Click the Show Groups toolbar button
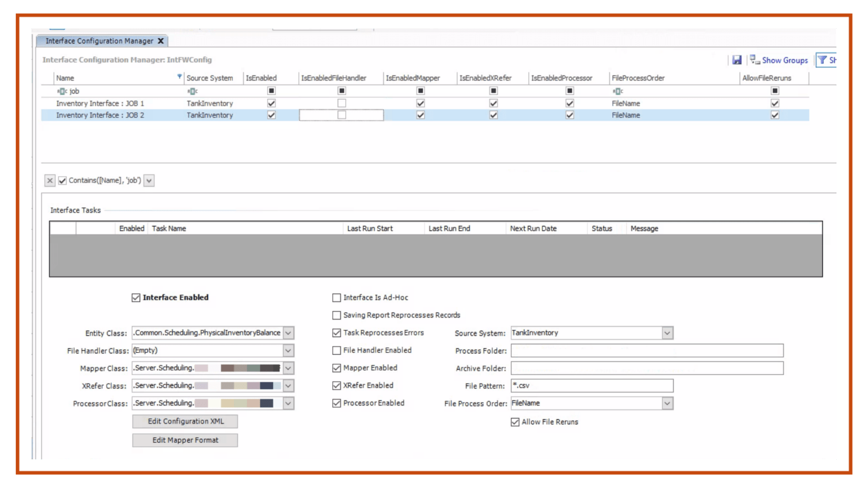The image size is (868, 488). tap(779, 60)
